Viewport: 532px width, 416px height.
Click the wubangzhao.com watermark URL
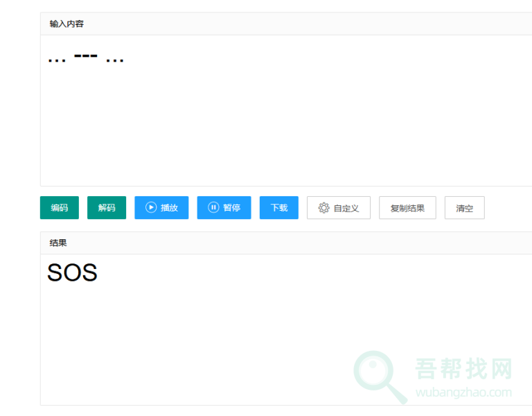463,392
